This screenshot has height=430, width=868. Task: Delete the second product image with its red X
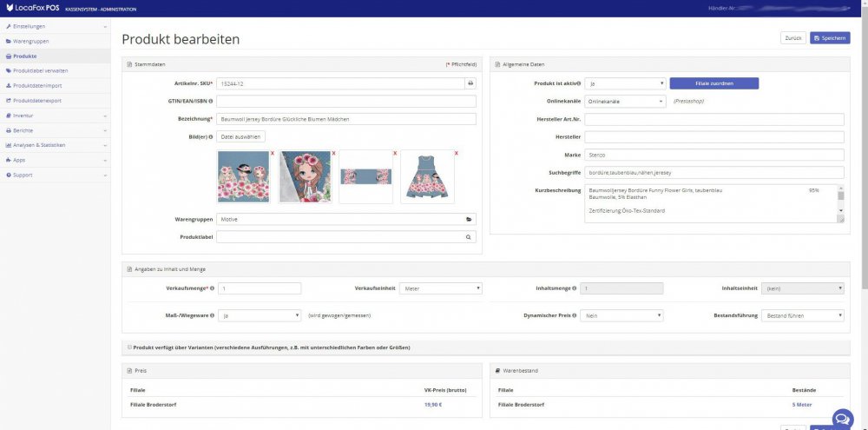pos(334,154)
